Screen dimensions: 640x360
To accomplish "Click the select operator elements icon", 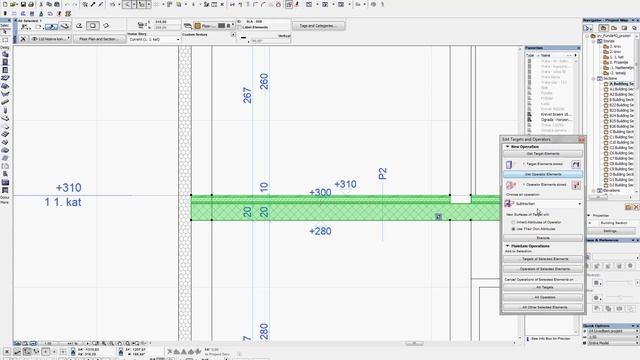I will [576, 185].
